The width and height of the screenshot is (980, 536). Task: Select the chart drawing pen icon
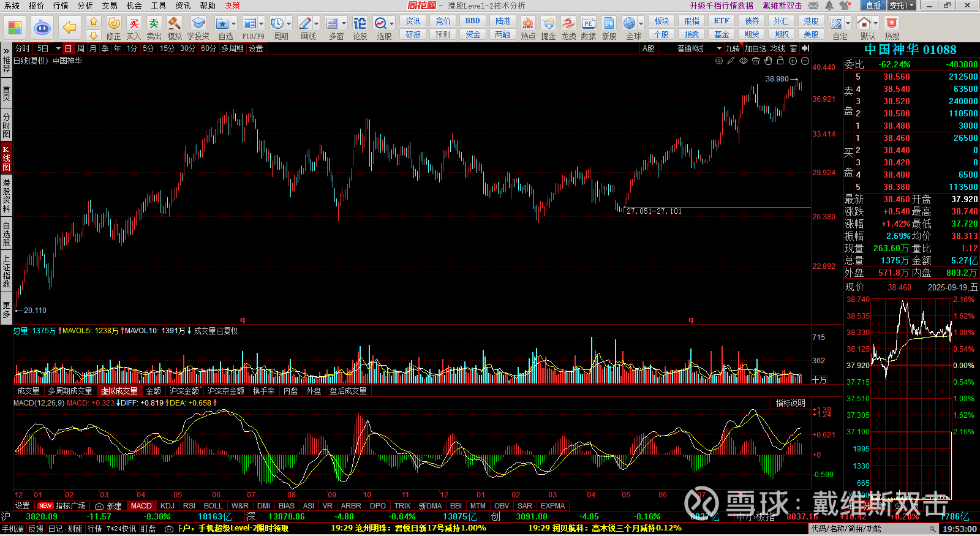(731, 61)
